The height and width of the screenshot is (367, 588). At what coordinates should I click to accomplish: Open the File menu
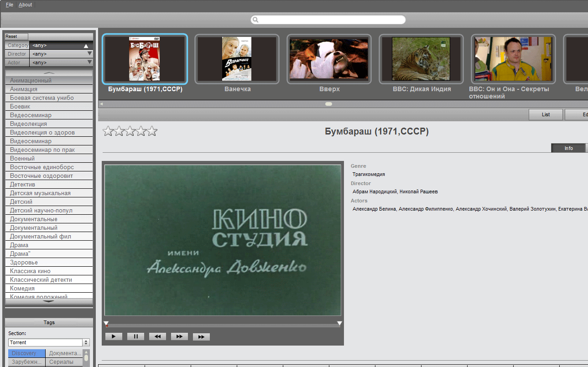(x=10, y=5)
